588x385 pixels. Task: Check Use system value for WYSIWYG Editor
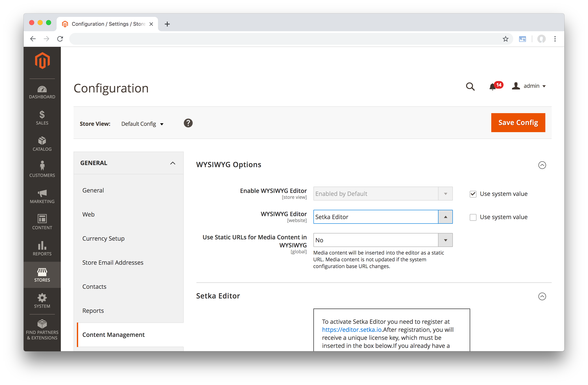point(473,217)
